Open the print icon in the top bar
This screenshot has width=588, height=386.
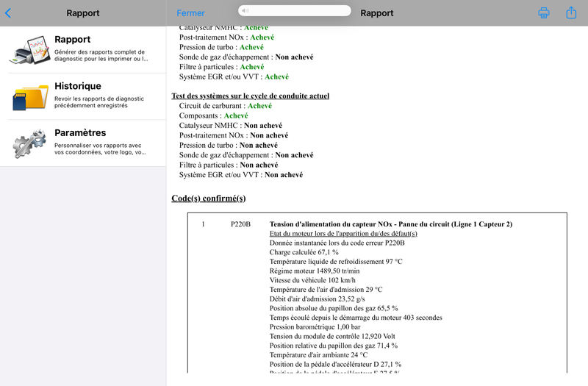tap(544, 12)
